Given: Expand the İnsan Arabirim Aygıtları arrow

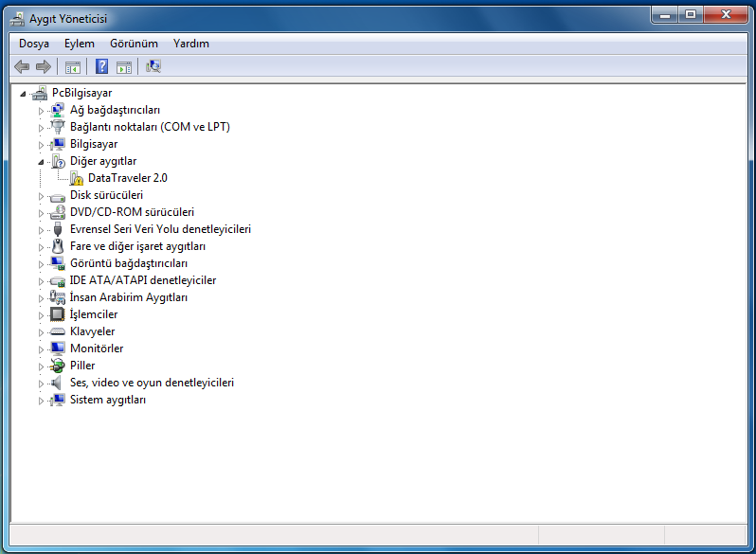Looking at the screenshot, I should [41, 298].
